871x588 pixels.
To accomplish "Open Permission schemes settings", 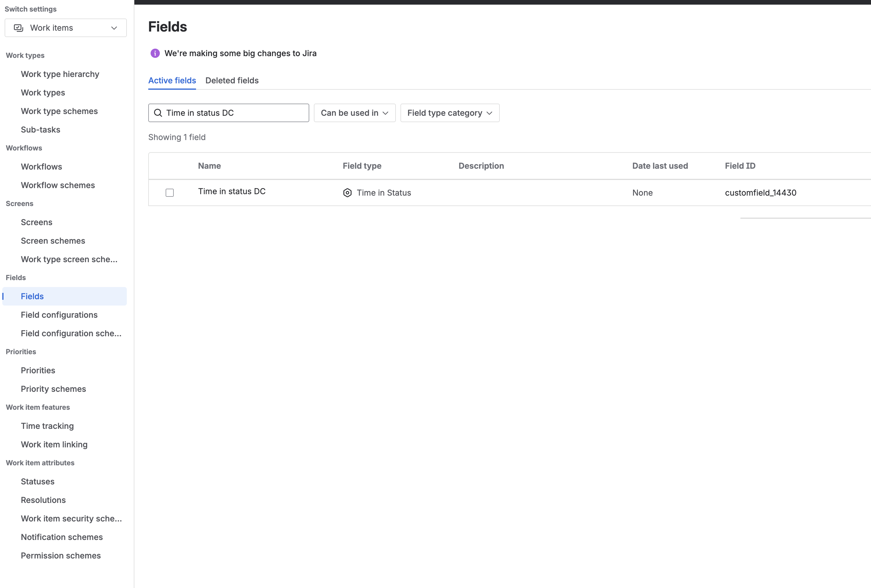I will (60, 556).
